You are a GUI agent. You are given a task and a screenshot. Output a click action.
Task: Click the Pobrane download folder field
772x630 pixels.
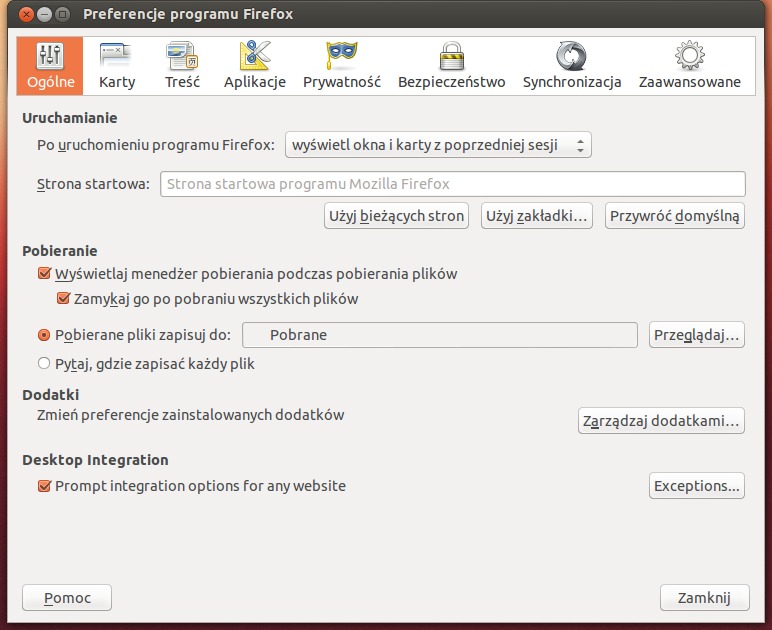click(x=440, y=335)
